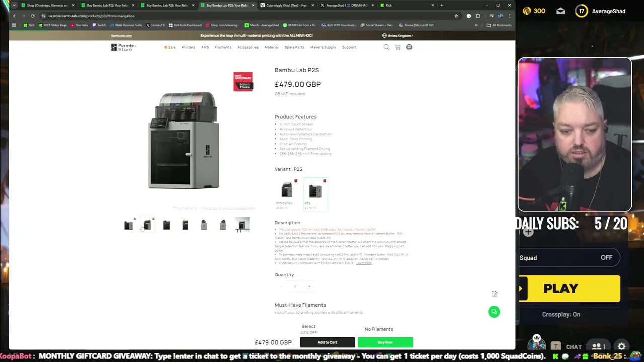
Task: Click the Add to Cart button
Action: [327, 342]
